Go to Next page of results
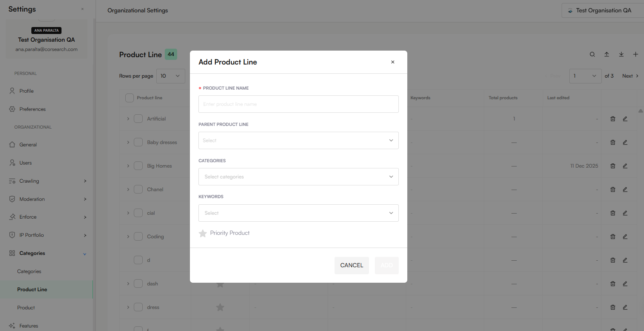This screenshot has width=644, height=331. (630, 76)
